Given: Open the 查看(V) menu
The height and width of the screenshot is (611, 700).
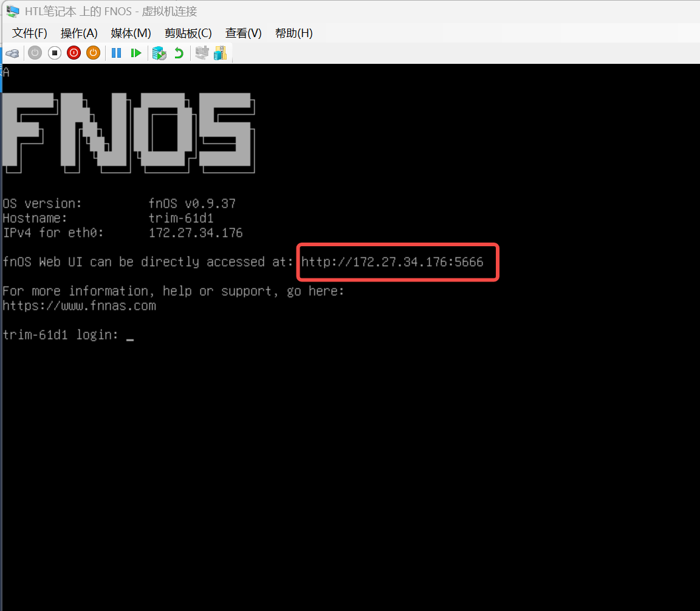Looking at the screenshot, I should 243,33.
